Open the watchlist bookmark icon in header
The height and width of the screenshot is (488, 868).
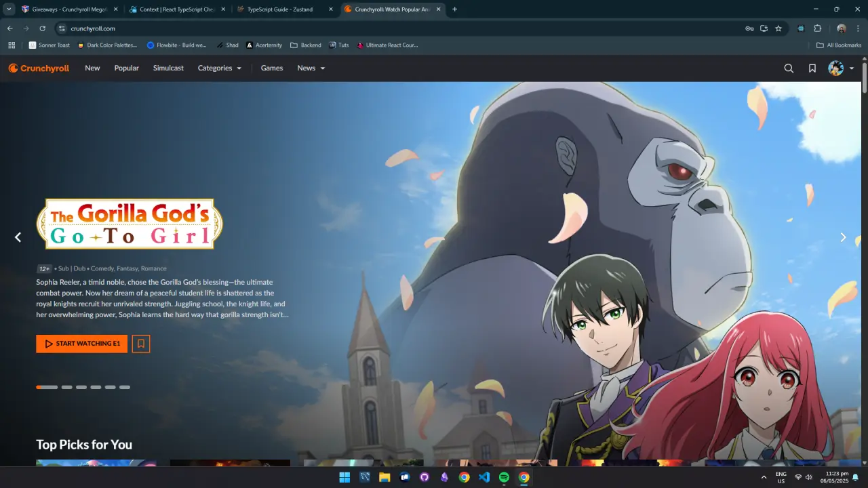pyautogui.click(x=812, y=68)
